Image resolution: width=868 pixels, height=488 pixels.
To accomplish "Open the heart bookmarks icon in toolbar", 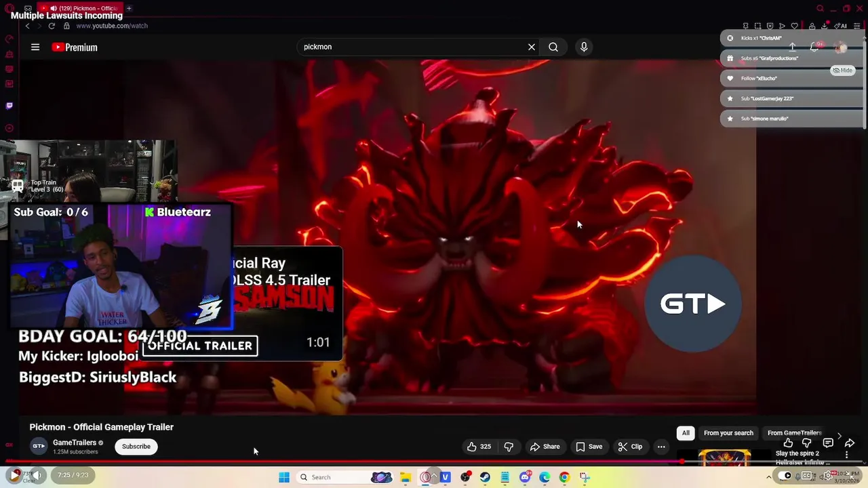I will click(x=795, y=26).
